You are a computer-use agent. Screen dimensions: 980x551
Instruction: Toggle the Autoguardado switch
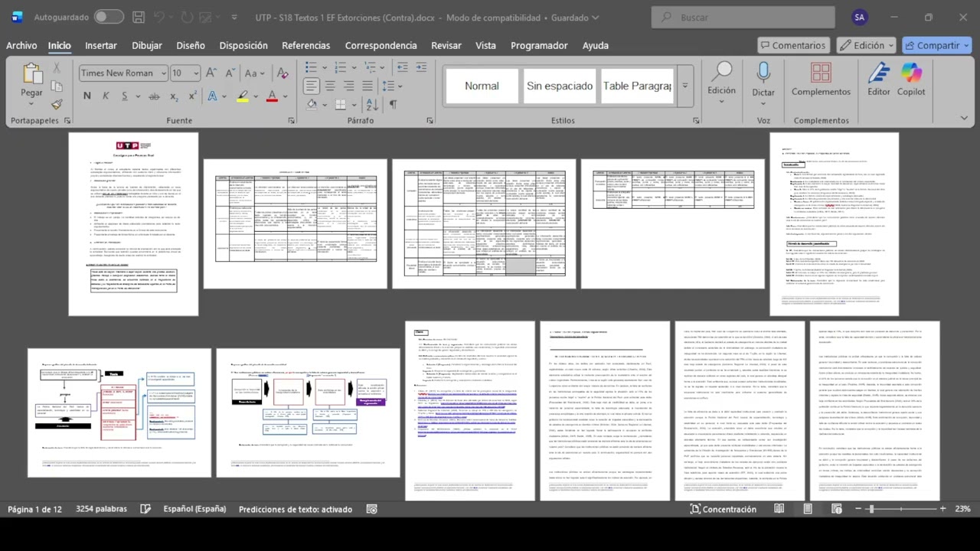click(x=109, y=17)
